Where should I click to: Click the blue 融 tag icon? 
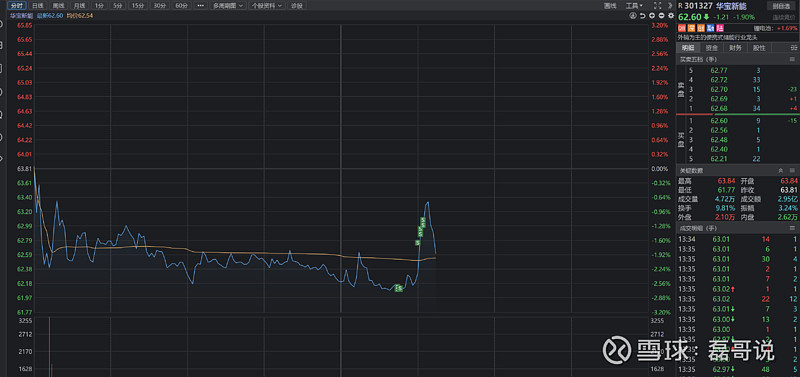(x=710, y=28)
